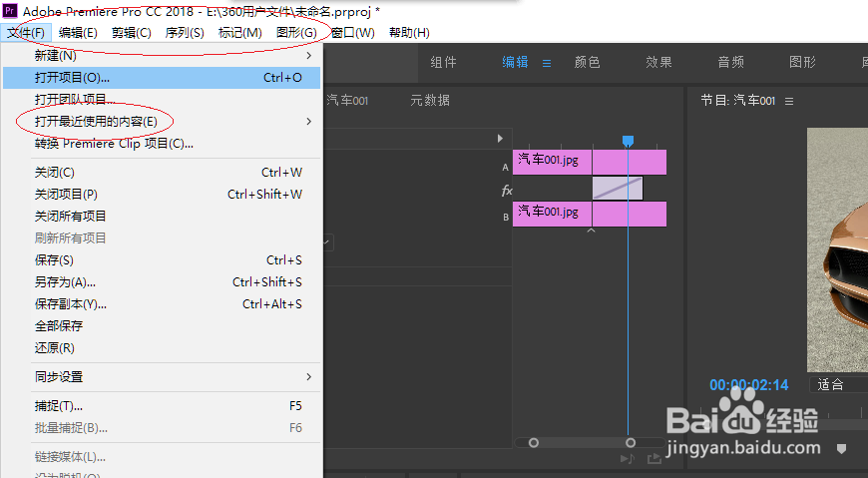
Task: Open the 序列(S) menu
Action: pos(185,33)
